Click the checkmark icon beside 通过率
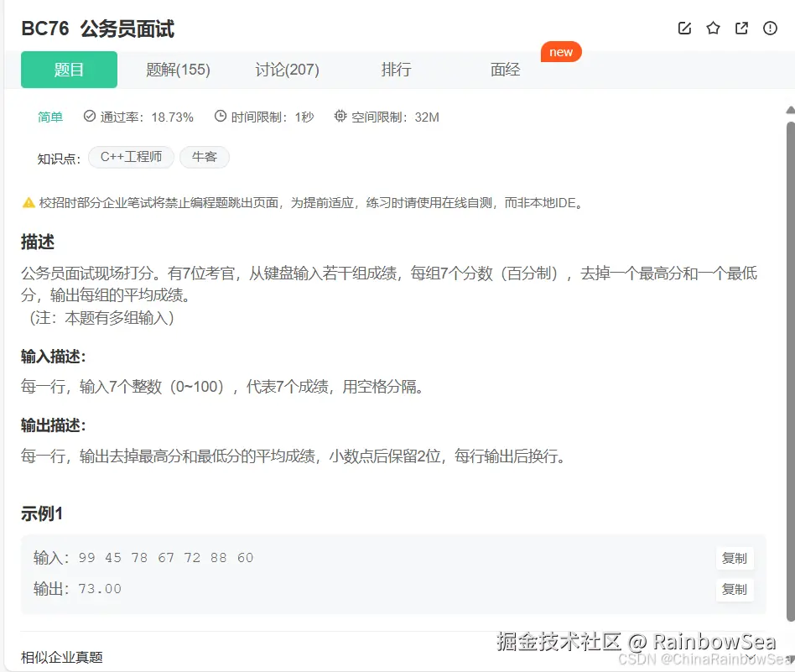 tap(89, 117)
